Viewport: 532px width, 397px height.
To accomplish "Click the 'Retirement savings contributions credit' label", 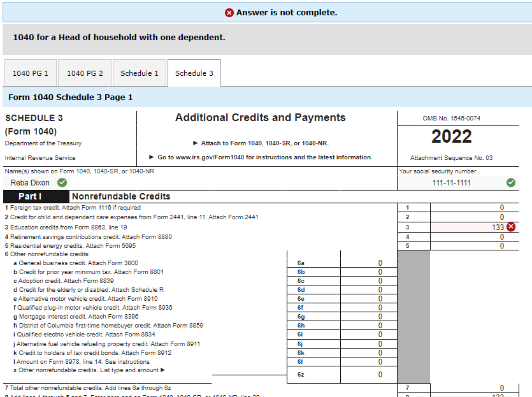I will point(91,237).
